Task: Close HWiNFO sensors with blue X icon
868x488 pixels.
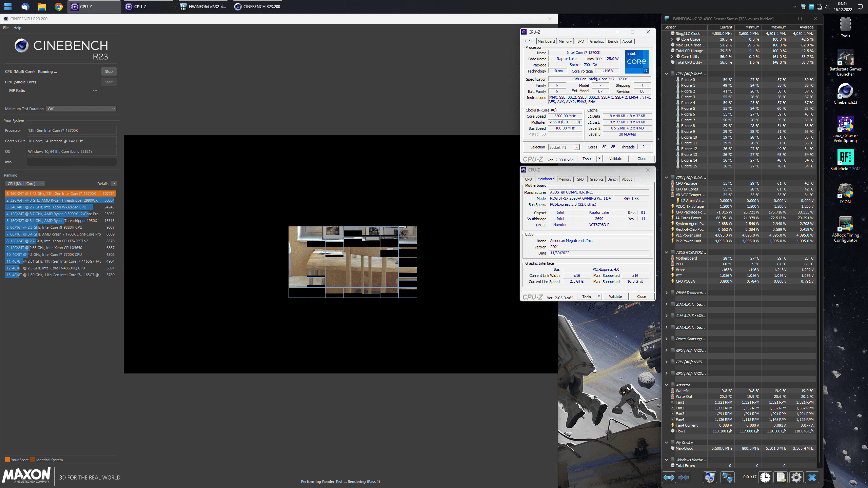Action: pos(812,477)
